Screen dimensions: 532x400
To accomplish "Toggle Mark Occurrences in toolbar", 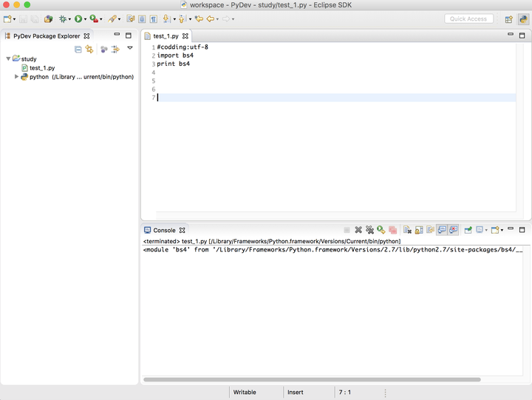I will click(131, 19).
